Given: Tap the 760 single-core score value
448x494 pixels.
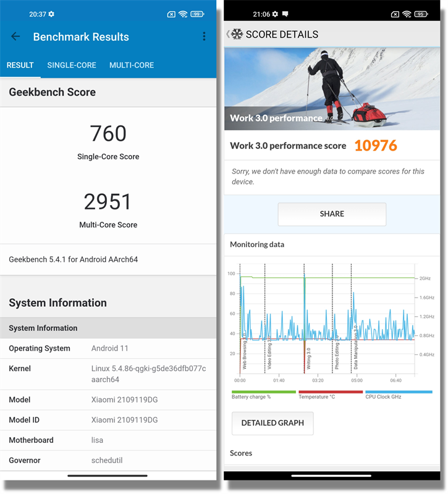Looking at the screenshot, I should pos(108,133).
